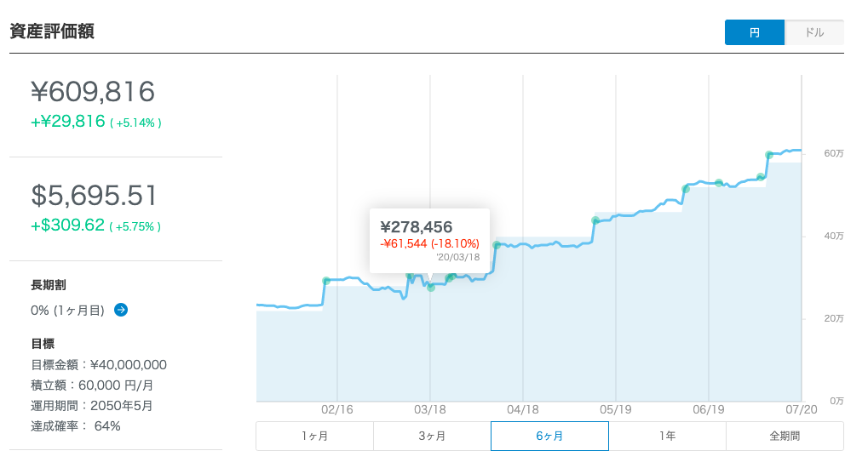Select the 全期間 period tab
The height and width of the screenshot is (468, 868).
tap(785, 436)
